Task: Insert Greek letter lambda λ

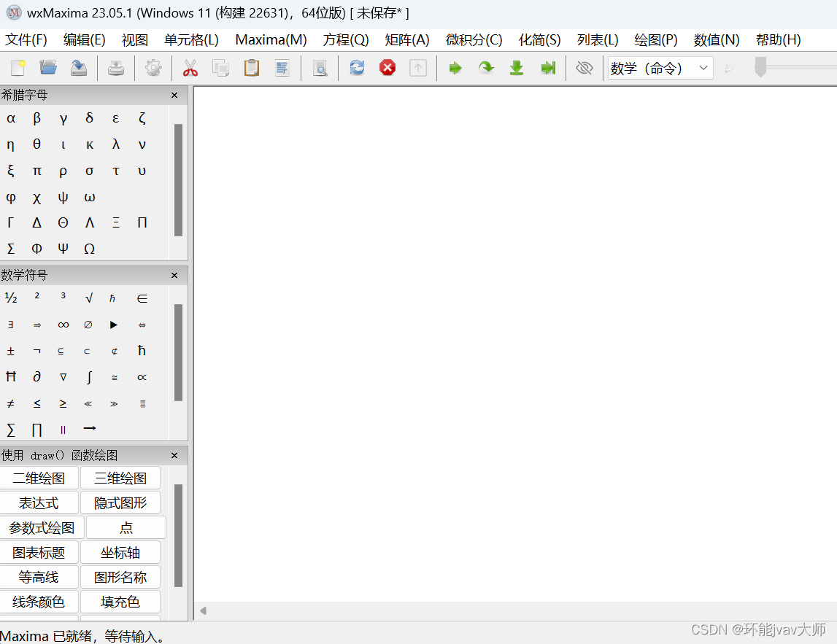Action: click(x=116, y=144)
